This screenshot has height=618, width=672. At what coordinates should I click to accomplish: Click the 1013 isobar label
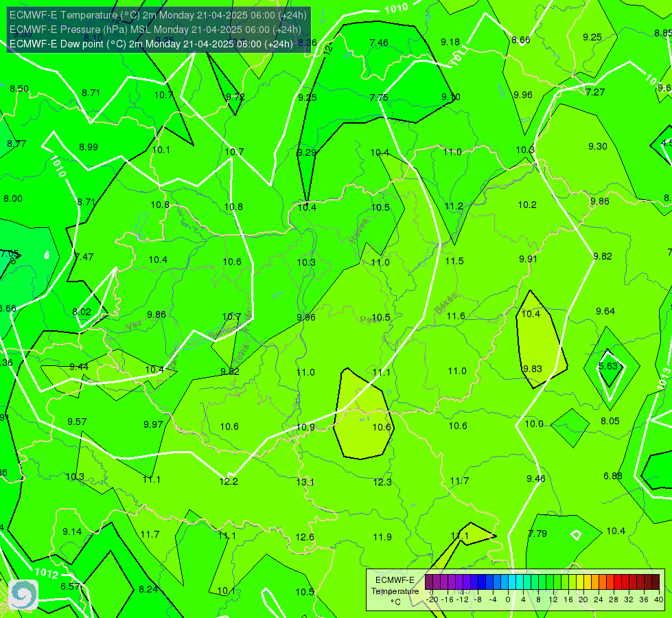664,378
